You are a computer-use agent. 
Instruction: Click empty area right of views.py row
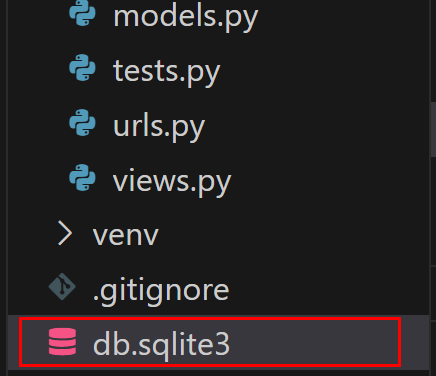pyautogui.click(x=330, y=179)
